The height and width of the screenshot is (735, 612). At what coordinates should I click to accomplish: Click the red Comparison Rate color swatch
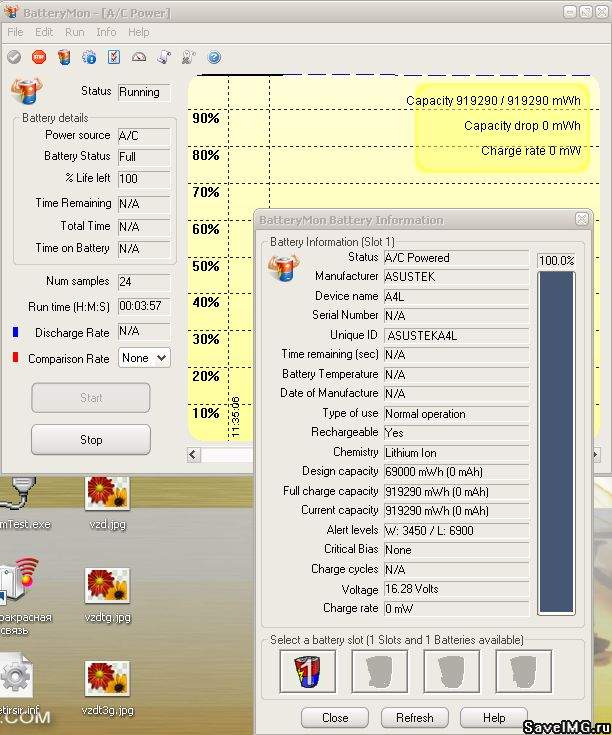[x=15, y=358]
